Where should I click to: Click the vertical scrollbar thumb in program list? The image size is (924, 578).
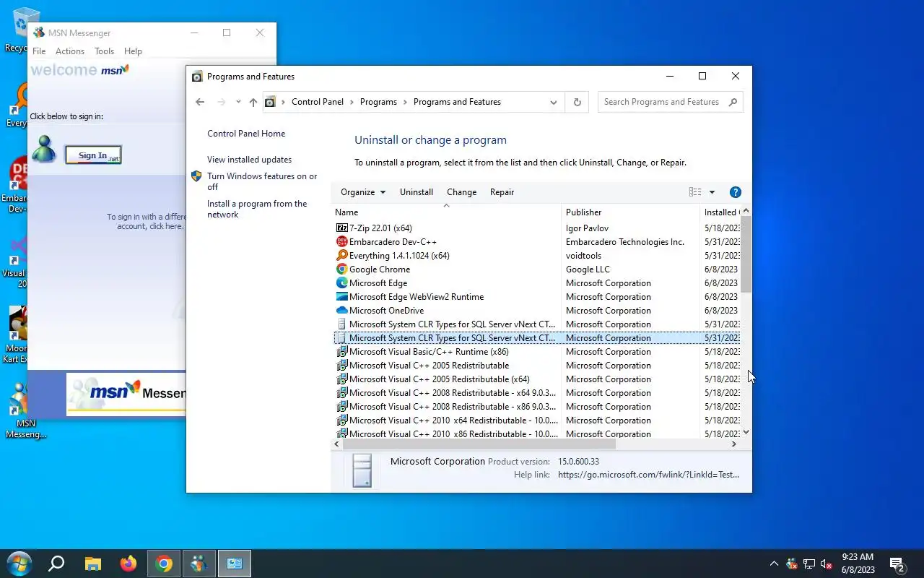coord(746,253)
